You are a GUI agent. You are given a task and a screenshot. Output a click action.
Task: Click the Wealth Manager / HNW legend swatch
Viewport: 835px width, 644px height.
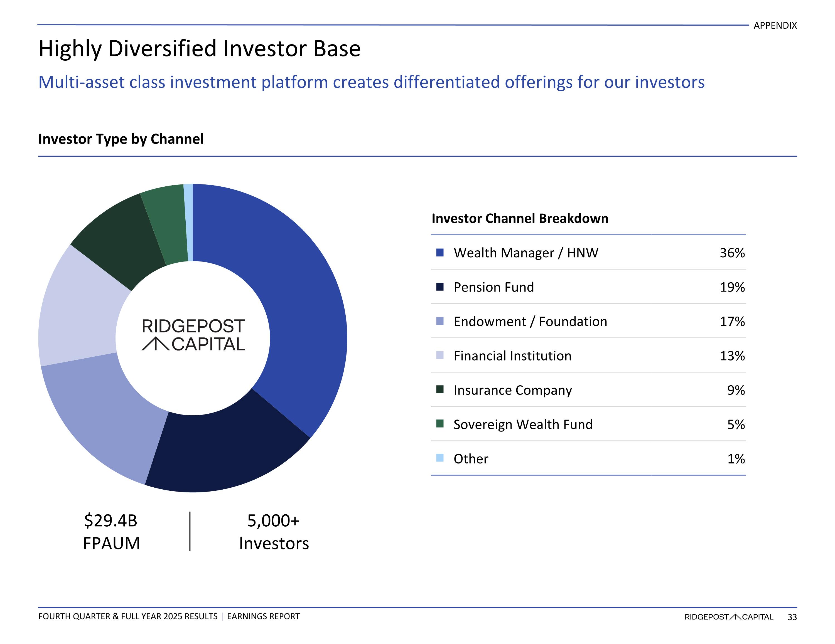(x=440, y=253)
